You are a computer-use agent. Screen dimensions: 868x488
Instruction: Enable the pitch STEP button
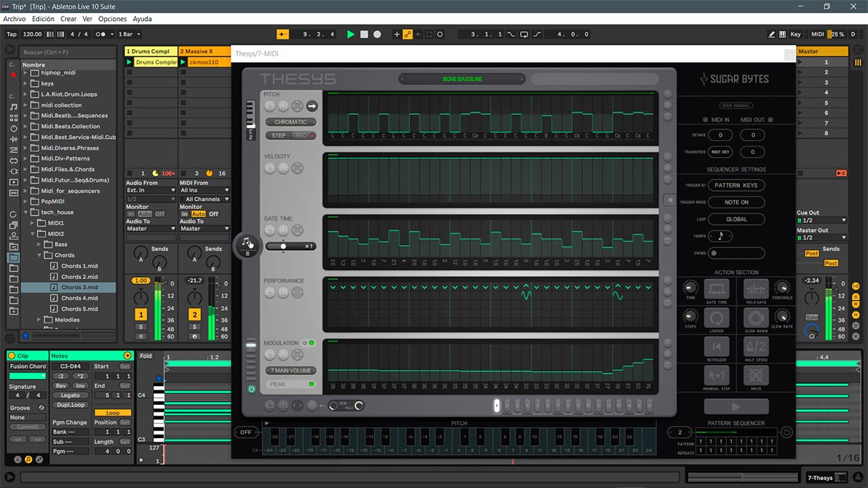click(x=278, y=135)
